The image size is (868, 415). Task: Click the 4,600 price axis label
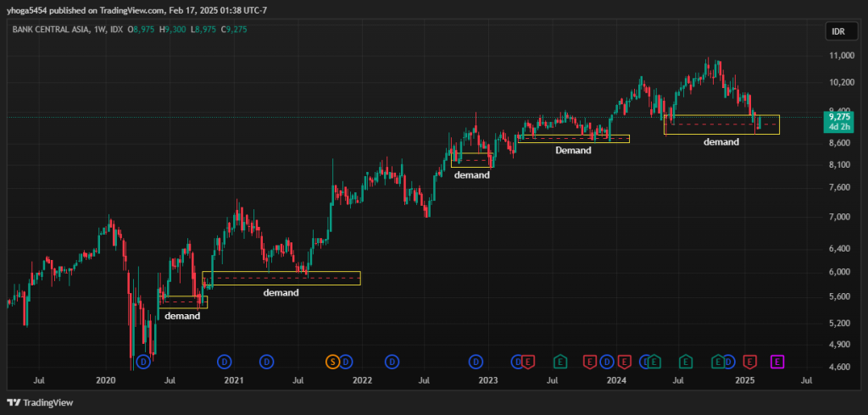pos(840,367)
